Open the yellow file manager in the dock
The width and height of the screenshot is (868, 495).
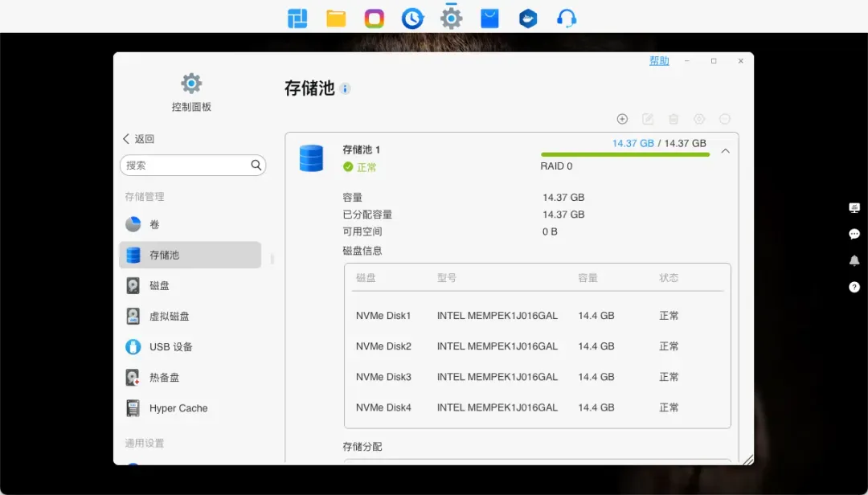[x=336, y=18]
